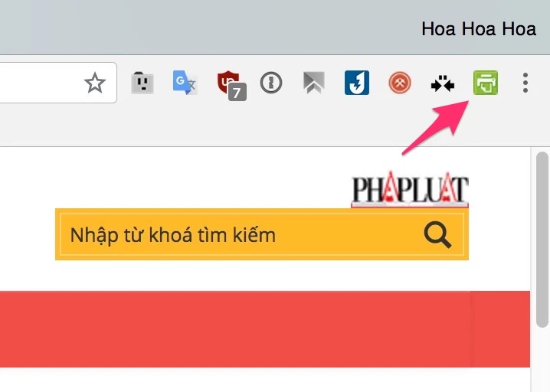Open the gray power outlet extension icon
550x392 pixels.
click(x=142, y=83)
